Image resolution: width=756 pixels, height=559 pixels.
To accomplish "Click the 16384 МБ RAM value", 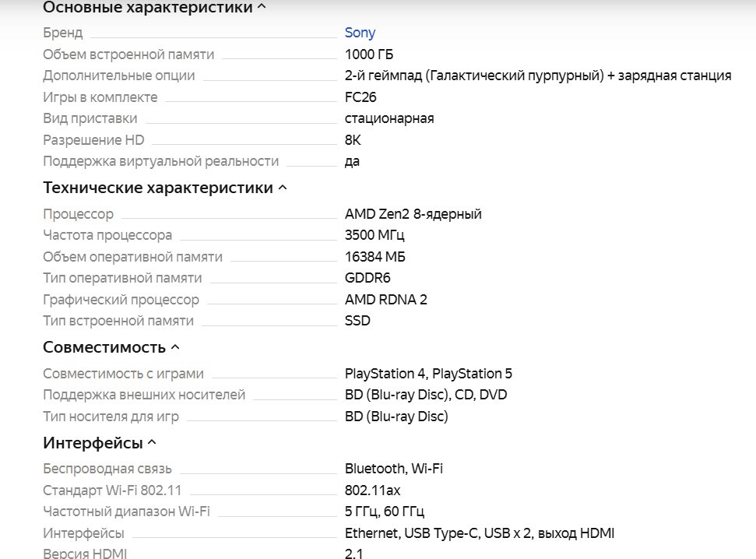I will pos(374,257).
